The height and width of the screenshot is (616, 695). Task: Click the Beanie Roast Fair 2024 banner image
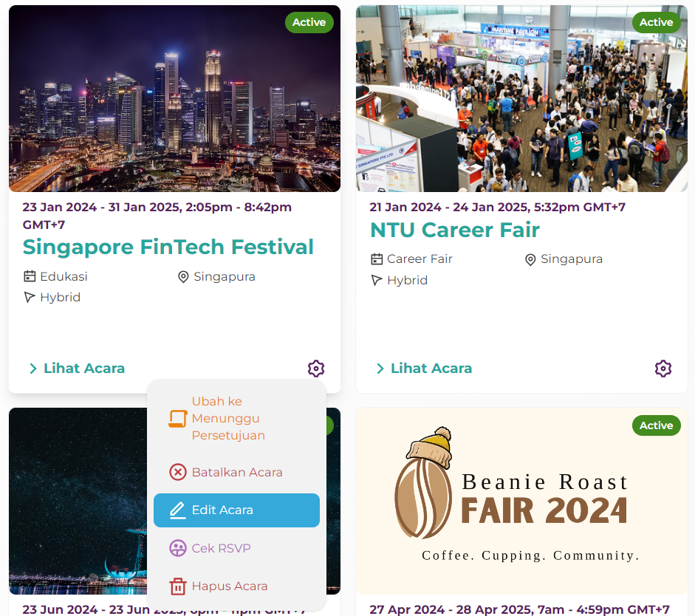click(x=521, y=501)
